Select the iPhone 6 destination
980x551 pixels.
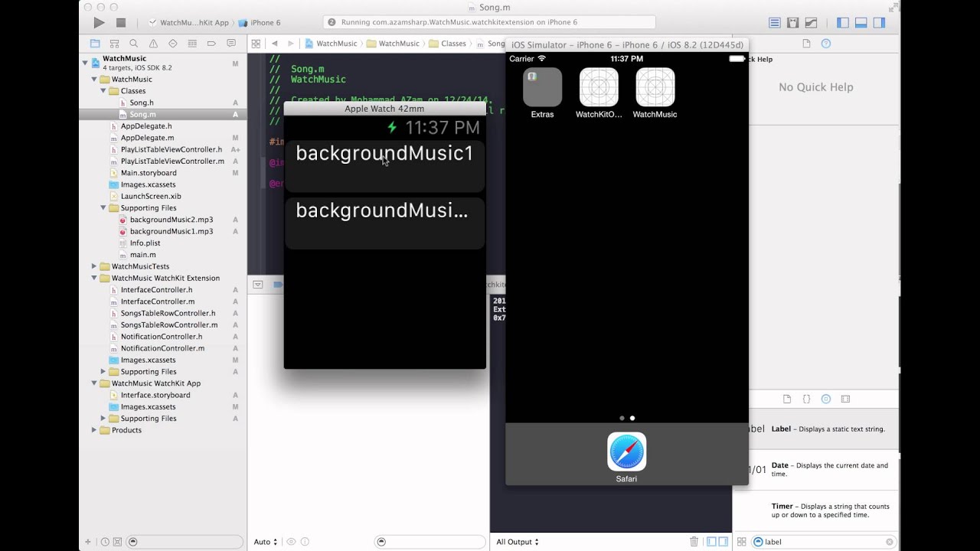coord(260,23)
